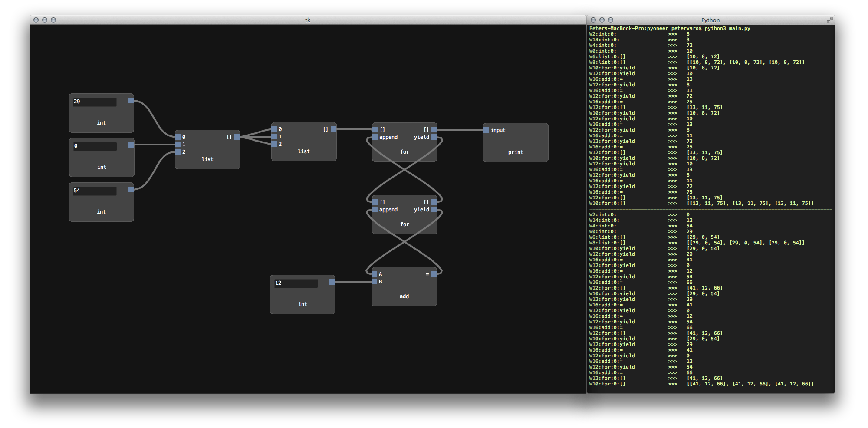Click terminal output '[[29, 0, 54], [29, 0, 54], [29, 0, 54]]'

(x=745, y=243)
